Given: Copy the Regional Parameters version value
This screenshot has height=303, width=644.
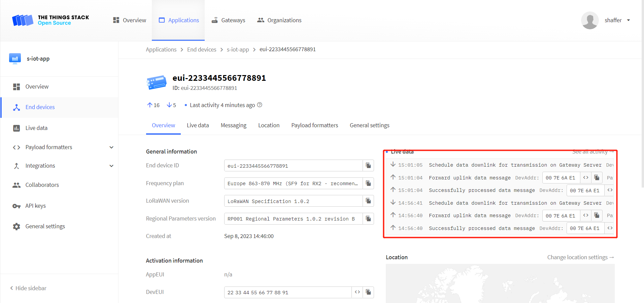Looking at the screenshot, I should coord(368,219).
